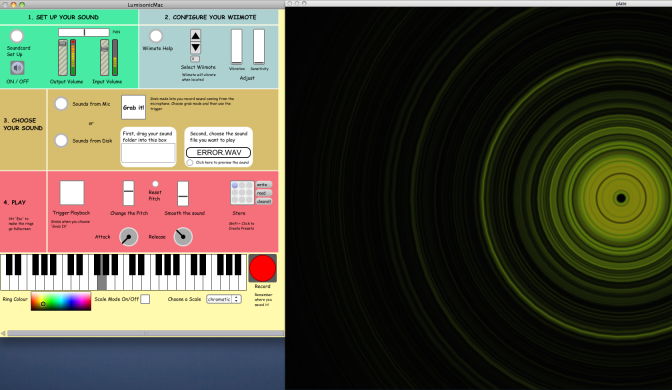
Task: Click the Trigger Playback square pad
Action: tap(72, 193)
